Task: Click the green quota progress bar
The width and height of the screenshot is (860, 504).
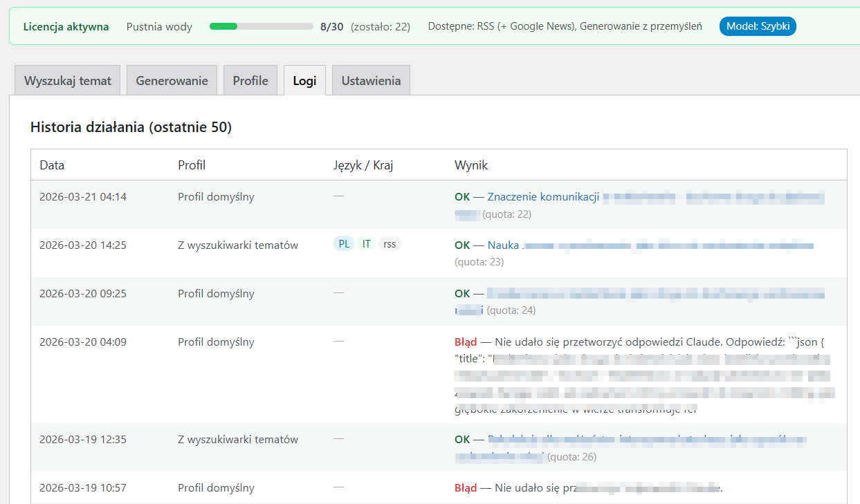Action: click(x=261, y=27)
